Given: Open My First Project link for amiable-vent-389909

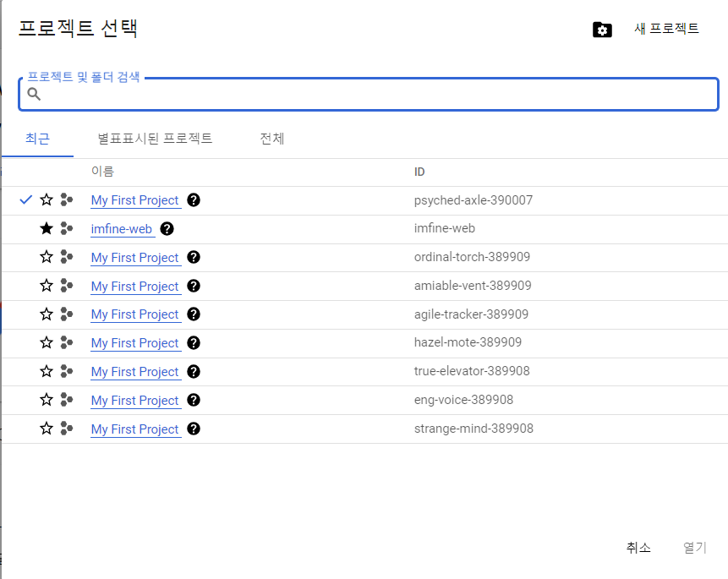Looking at the screenshot, I should 135,287.
